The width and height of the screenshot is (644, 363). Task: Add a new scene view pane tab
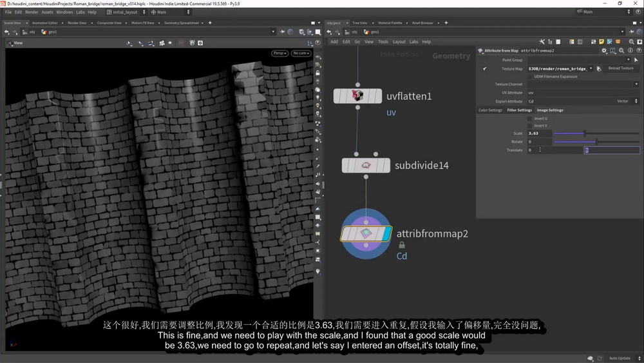point(210,23)
